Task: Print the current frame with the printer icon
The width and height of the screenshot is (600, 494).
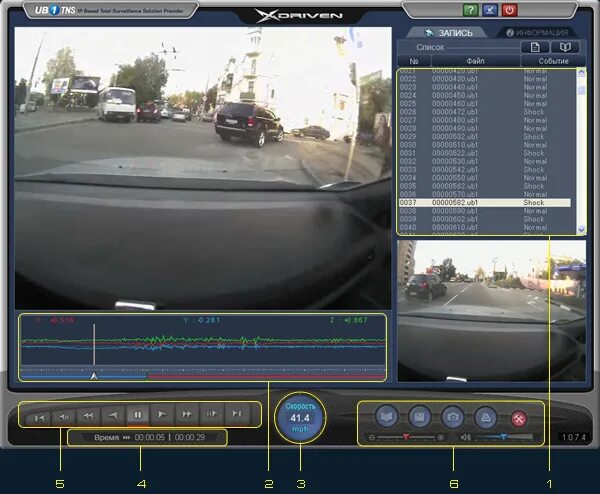Action: pyautogui.click(x=486, y=417)
